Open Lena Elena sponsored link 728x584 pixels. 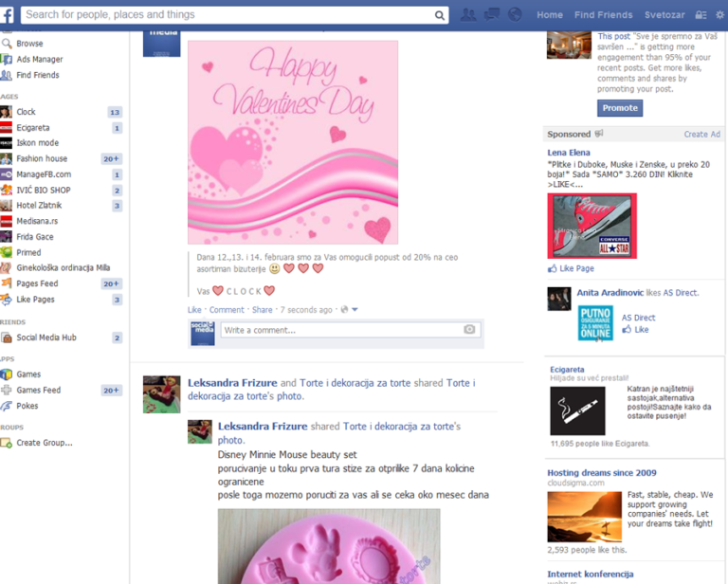(569, 153)
